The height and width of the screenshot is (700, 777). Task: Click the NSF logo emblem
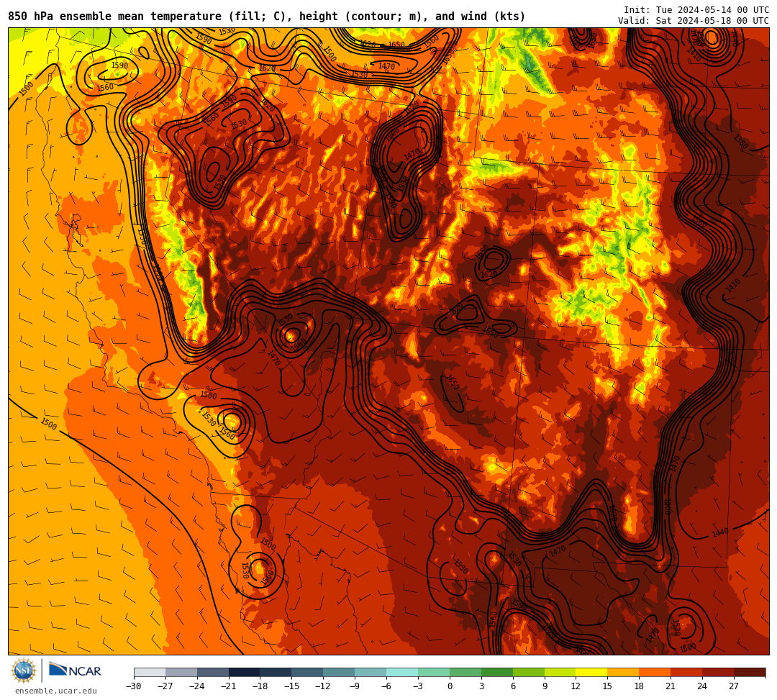[x=23, y=671]
